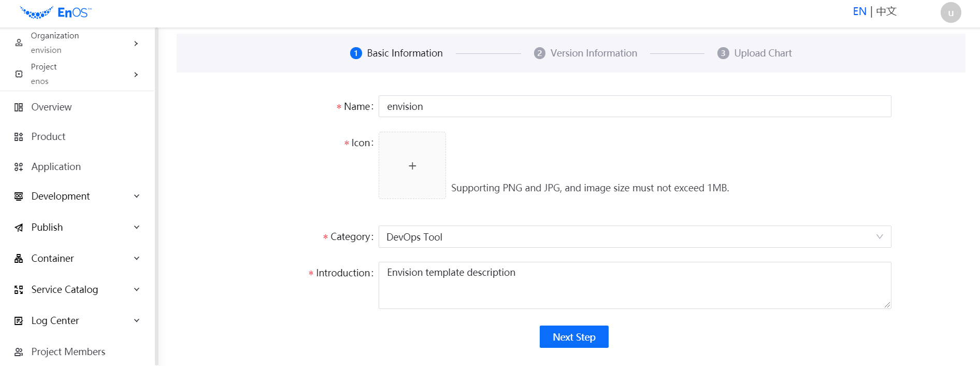980x366 pixels.
Task: Open the Product menu item
Action: tap(77, 137)
